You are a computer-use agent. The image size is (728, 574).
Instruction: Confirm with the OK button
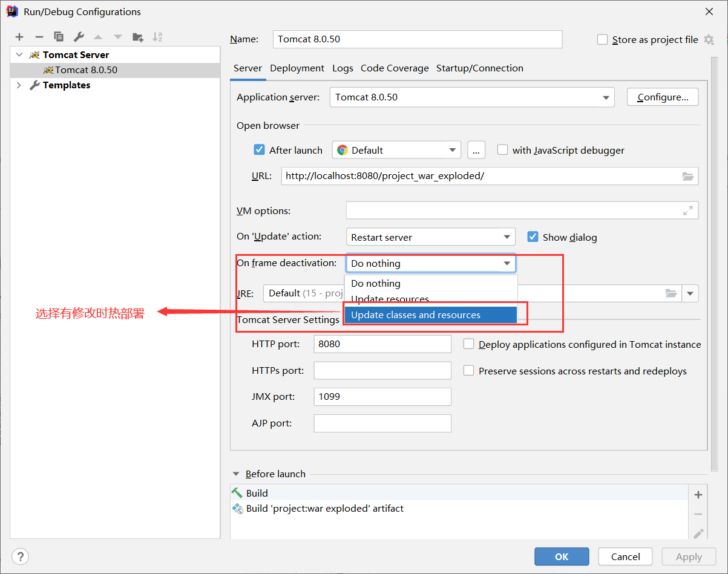coord(562,556)
